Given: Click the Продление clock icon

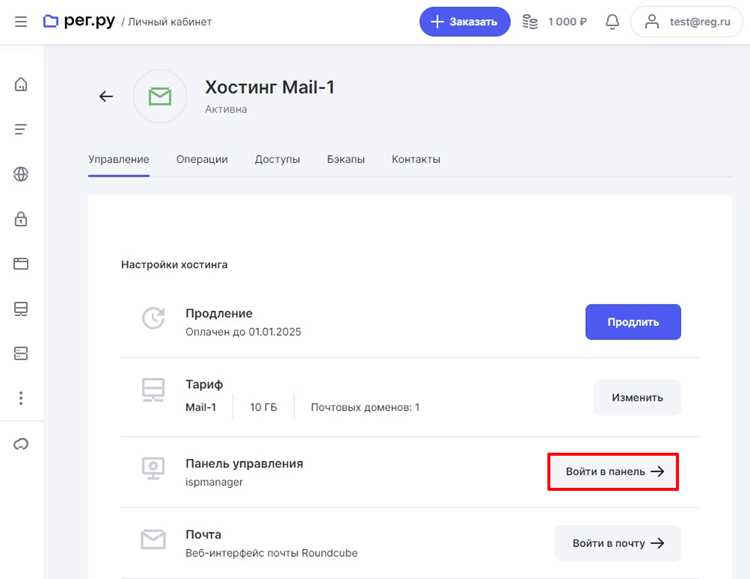Looking at the screenshot, I should coord(154,318).
